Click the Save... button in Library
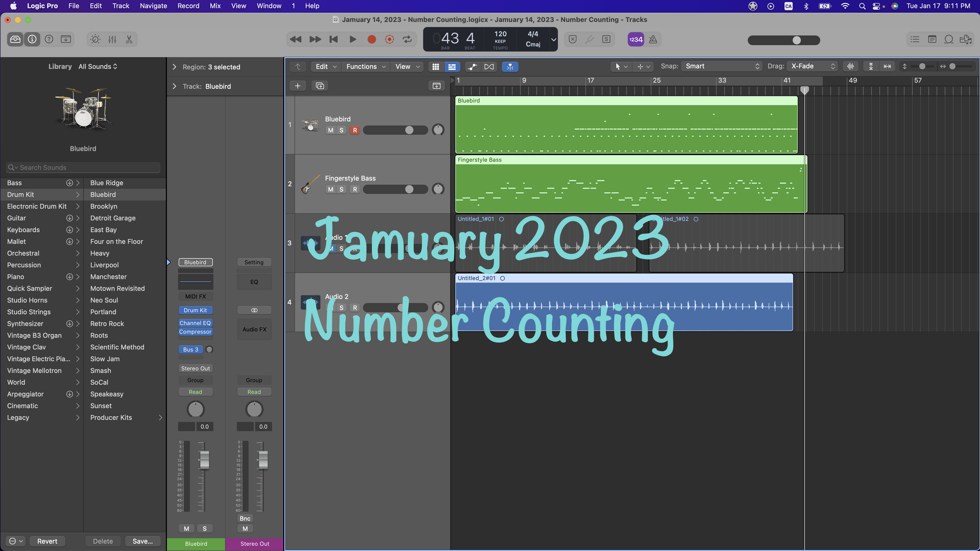The image size is (980, 551). (x=143, y=541)
